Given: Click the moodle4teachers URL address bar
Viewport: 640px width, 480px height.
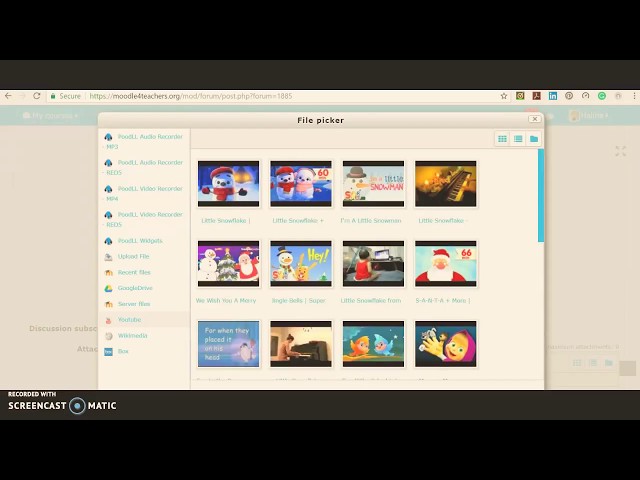Looking at the screenshot, I should (191, 96).
